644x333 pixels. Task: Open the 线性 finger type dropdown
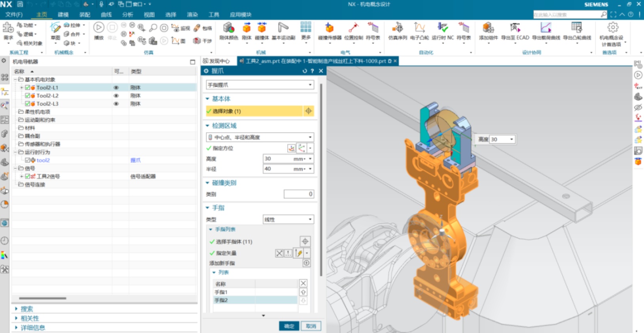click(x=288, y=219)
